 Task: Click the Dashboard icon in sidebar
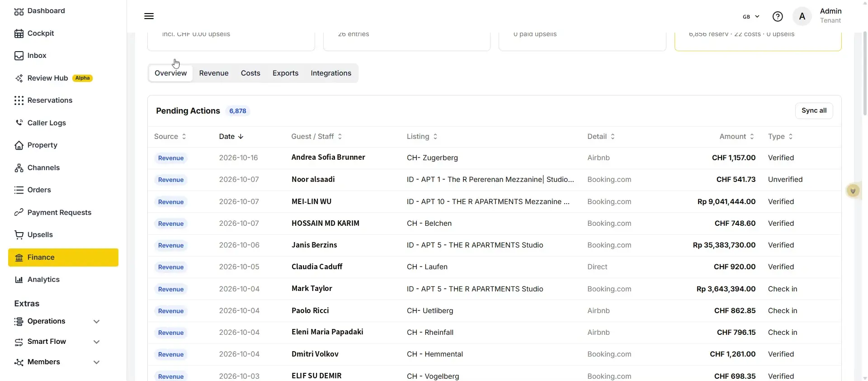point(19,11)
